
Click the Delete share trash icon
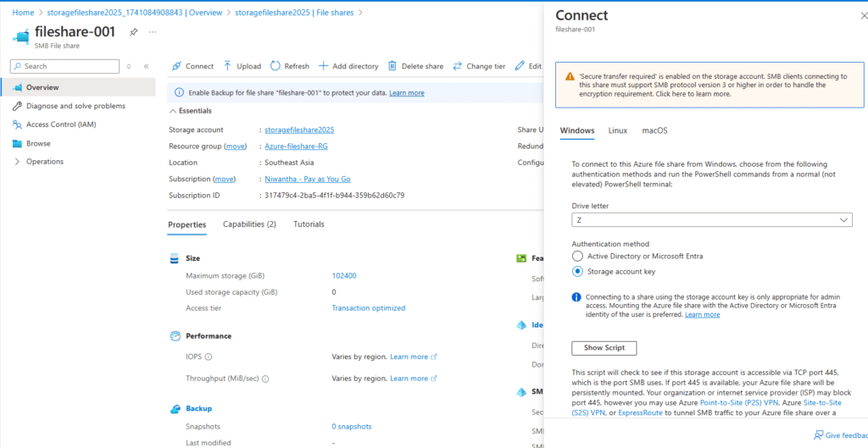point(392,66)
